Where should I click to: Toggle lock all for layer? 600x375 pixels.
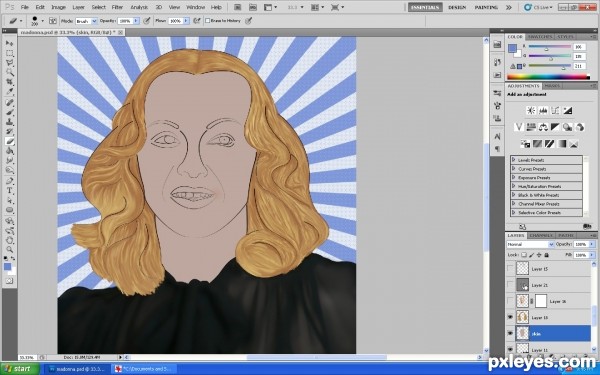coord(546,255)
